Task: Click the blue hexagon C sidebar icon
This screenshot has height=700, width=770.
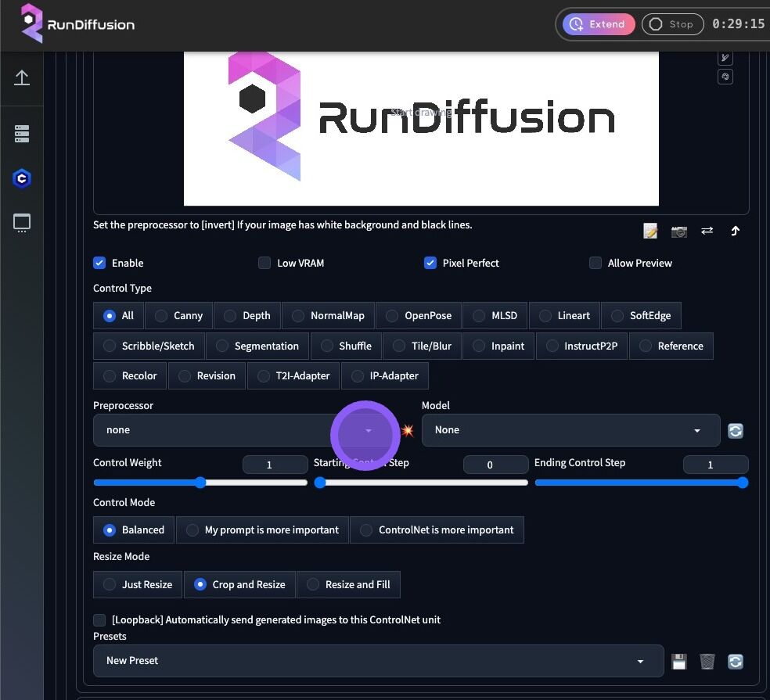Action: (22, 179)
